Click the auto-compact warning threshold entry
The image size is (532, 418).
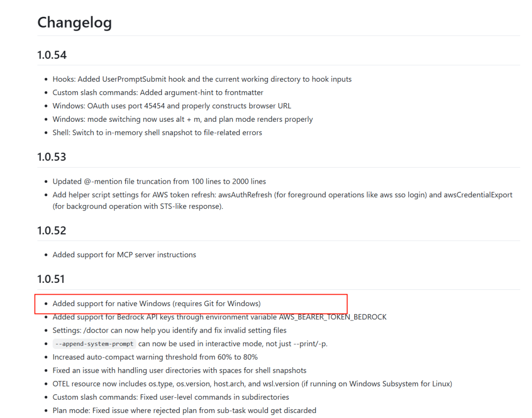(155, 357)
